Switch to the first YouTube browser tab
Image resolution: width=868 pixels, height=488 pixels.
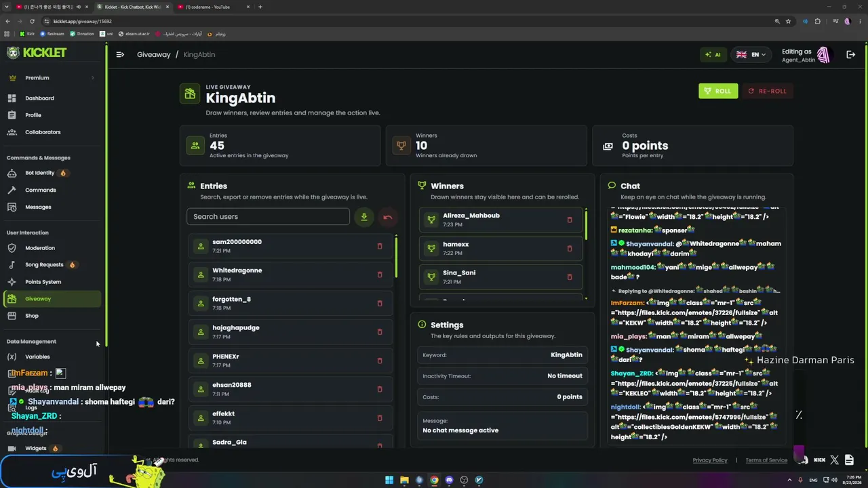pos(51,7)
